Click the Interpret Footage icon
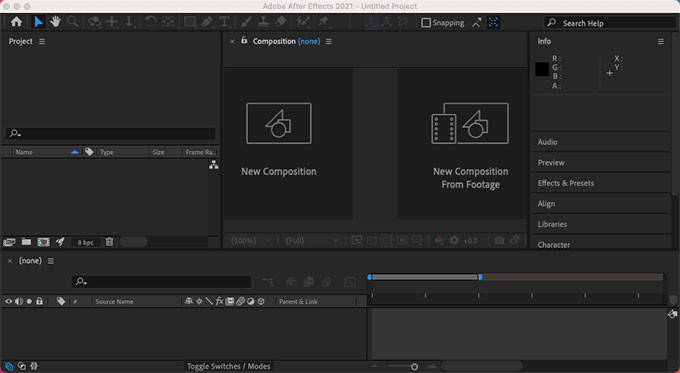Image resolution: width=680 pixels, height=373 pixels. [x=9, y=242]
